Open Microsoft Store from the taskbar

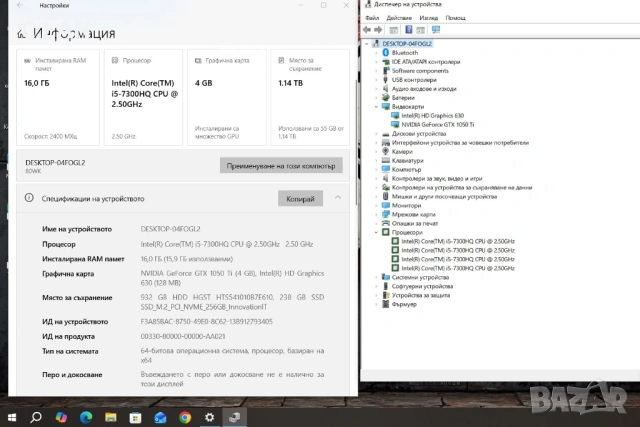click(135, 417)
